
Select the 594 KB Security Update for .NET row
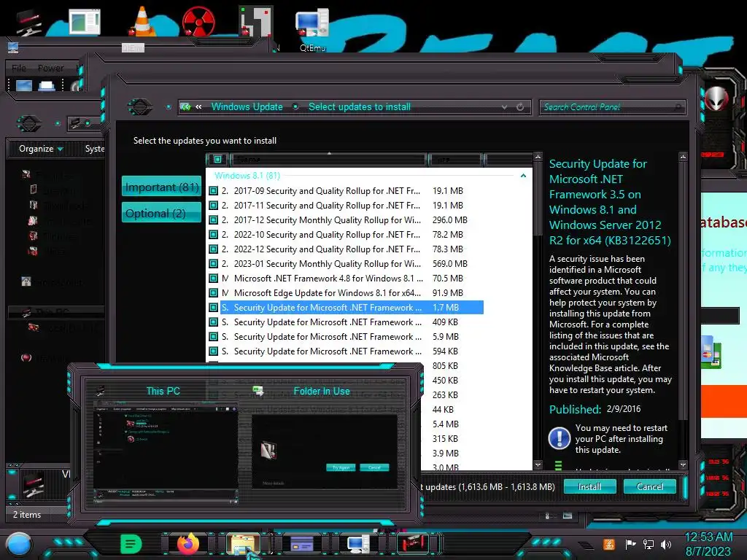[345, 351]
